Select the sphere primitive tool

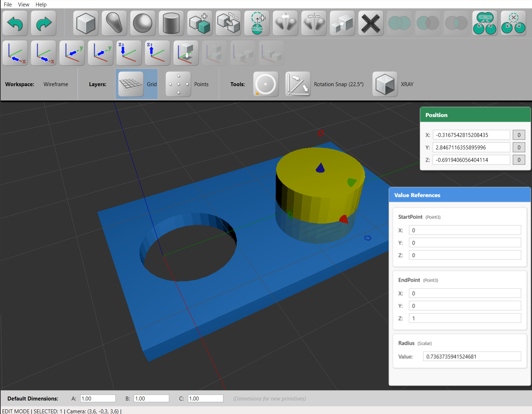click(x=143, y=23)
